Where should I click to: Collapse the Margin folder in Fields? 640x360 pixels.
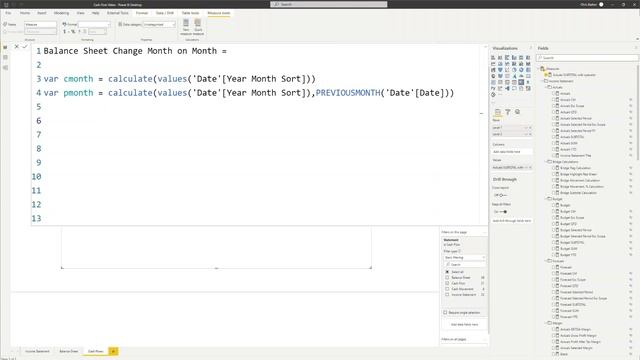pos(546,323)
